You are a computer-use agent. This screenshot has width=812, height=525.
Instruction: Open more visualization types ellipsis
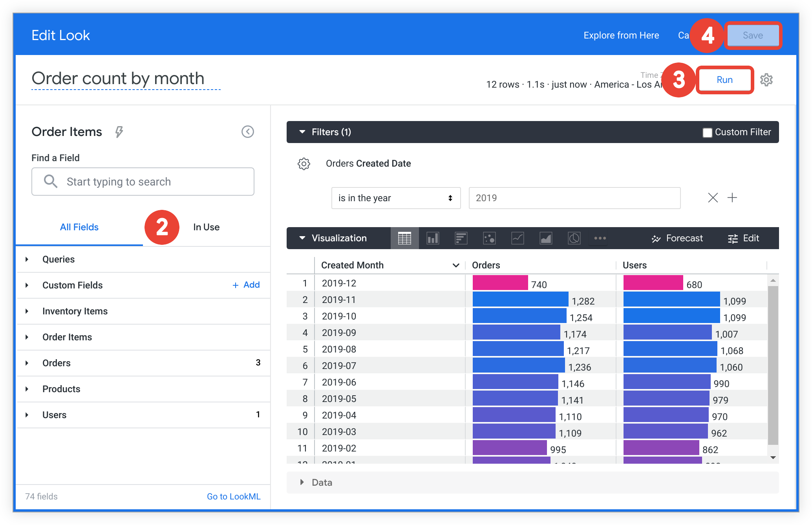[600, 238]
